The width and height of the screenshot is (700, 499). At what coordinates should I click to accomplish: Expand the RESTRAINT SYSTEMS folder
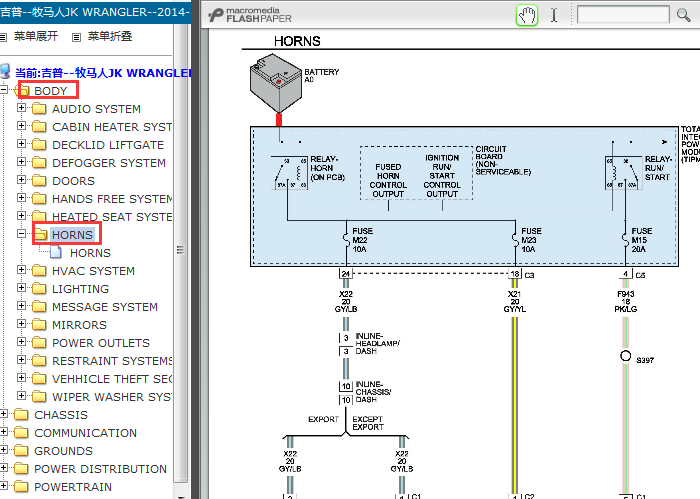[21, 360]
